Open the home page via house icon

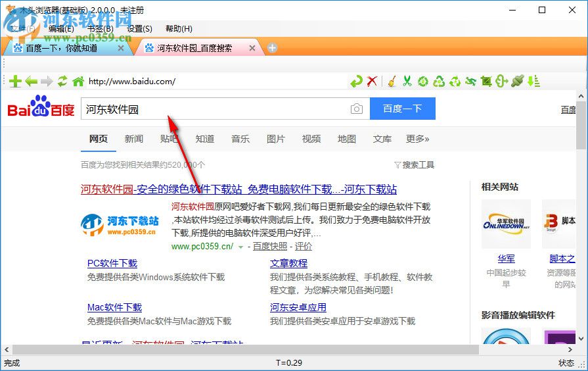point(78,81)
